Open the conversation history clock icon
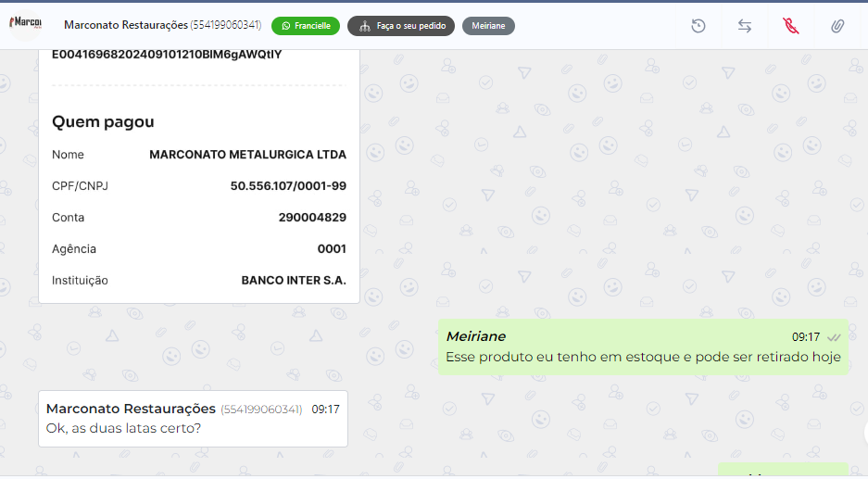 (x=698, y=26)
